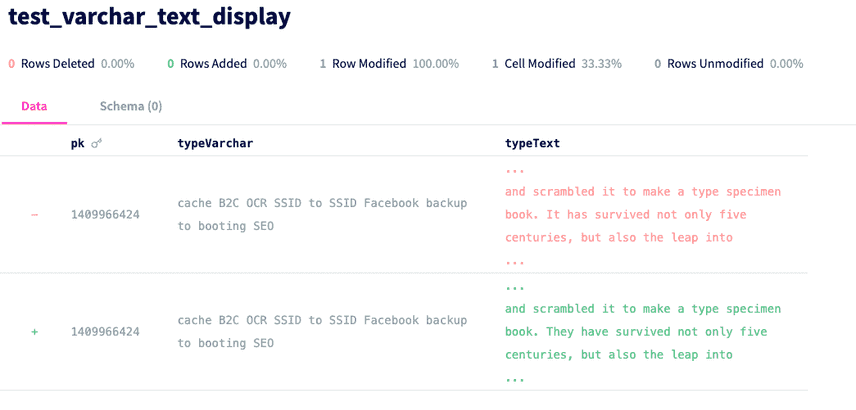Click the typeText column header
This screenshot has width=856, height=410.
[532, 144]
